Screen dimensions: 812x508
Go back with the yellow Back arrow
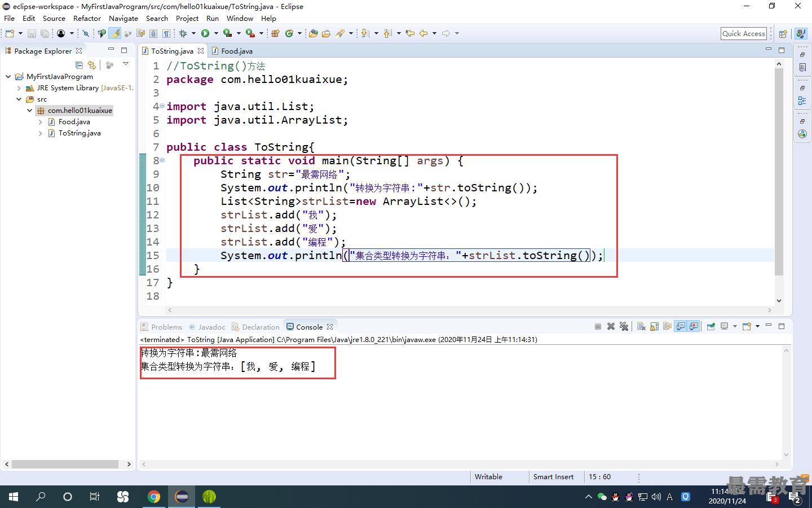[423, 33]
